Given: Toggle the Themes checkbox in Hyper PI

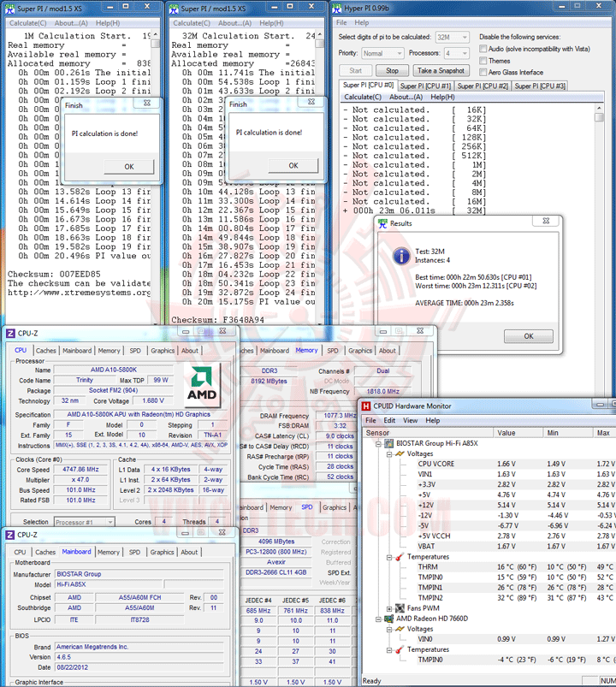Looking at the screenshot, I should (x=483, y=61).
